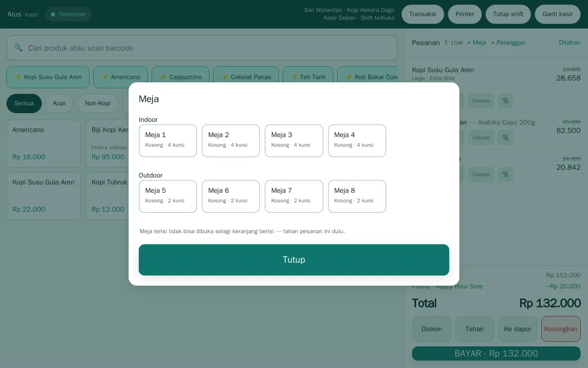Choose outdoor table Meja 6

231,196
